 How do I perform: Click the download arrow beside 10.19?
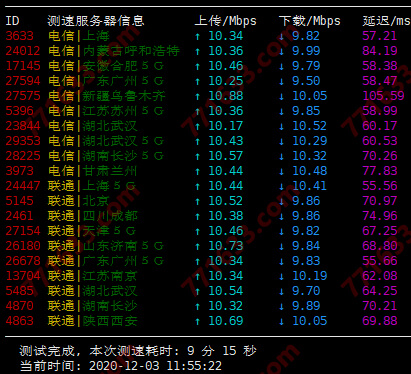tap(281, 276)
